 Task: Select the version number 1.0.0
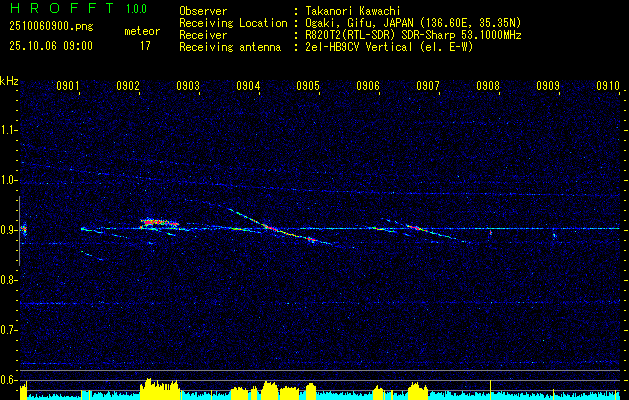tap(136, 9)
